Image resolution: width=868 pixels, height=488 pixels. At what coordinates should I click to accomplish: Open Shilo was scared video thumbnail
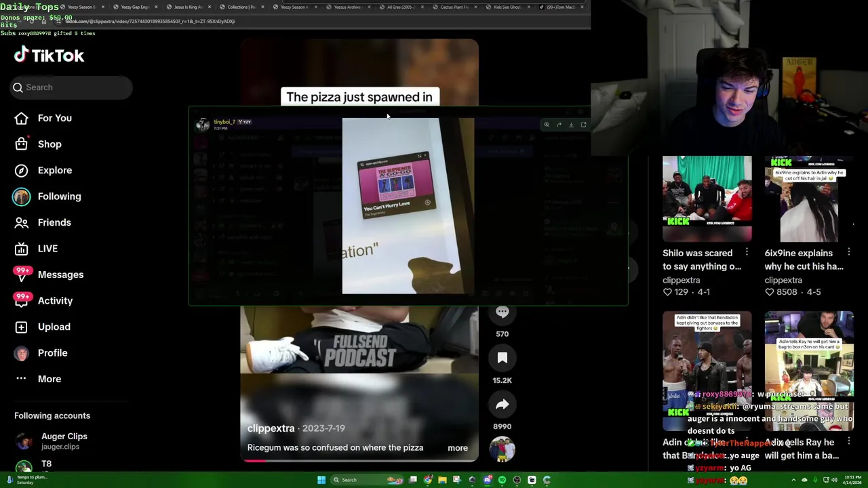click(x=707, y=199)
